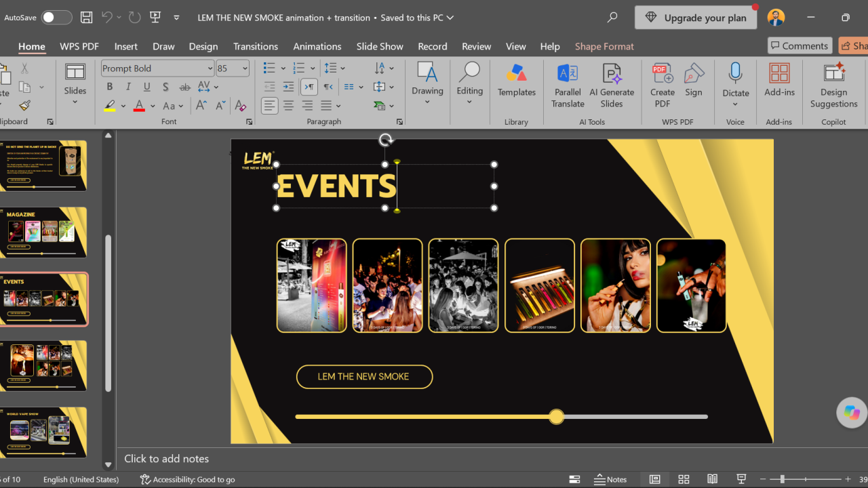Click the Clear All Formatting icon
Screen dimensions: 868x488
tap(239, 106)
